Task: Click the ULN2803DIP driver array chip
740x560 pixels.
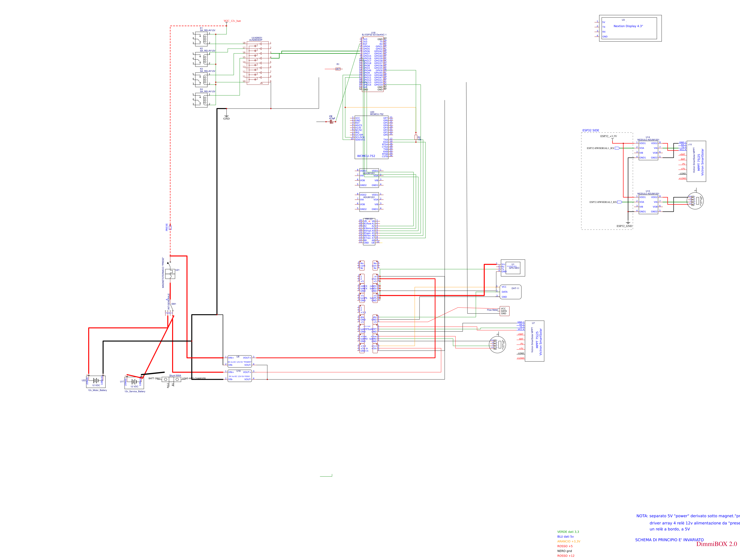Action: click(x=257, y=63)
